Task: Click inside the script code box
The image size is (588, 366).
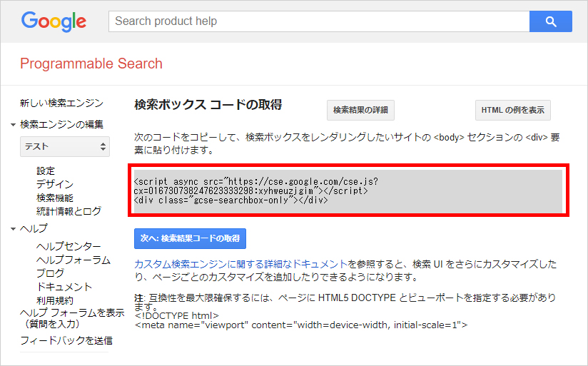Action: (x=348, y=191)
